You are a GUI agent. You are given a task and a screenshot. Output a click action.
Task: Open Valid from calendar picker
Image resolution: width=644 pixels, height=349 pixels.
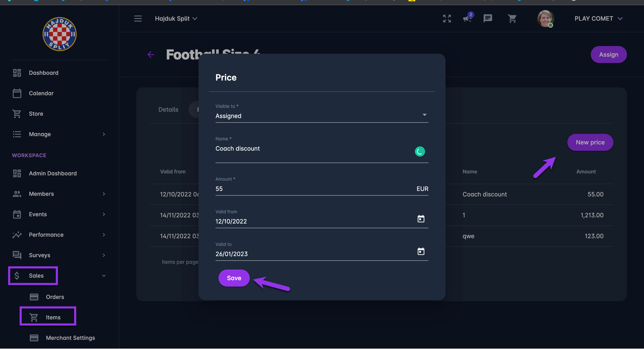point(421,219)
